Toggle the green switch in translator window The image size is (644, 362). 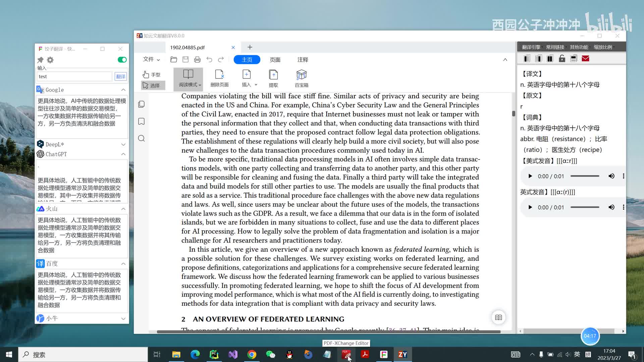tap(122, 60)
